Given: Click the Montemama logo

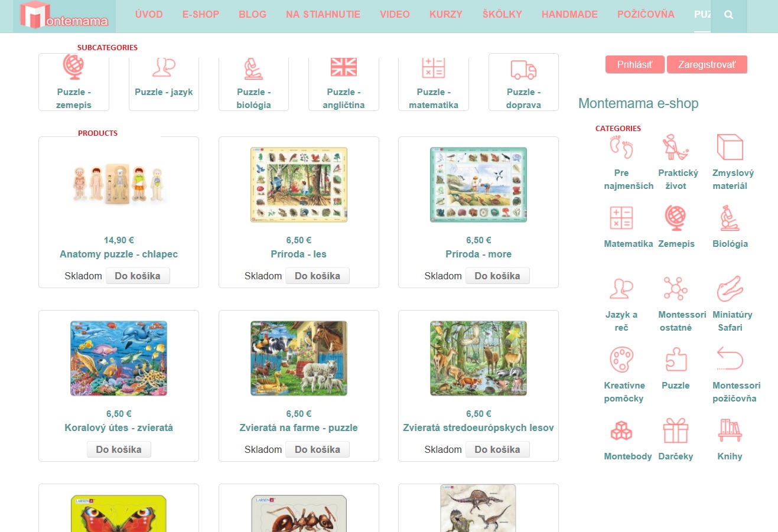Looking at the screenshot, I should pyautogui.click(x=64, y=16).
